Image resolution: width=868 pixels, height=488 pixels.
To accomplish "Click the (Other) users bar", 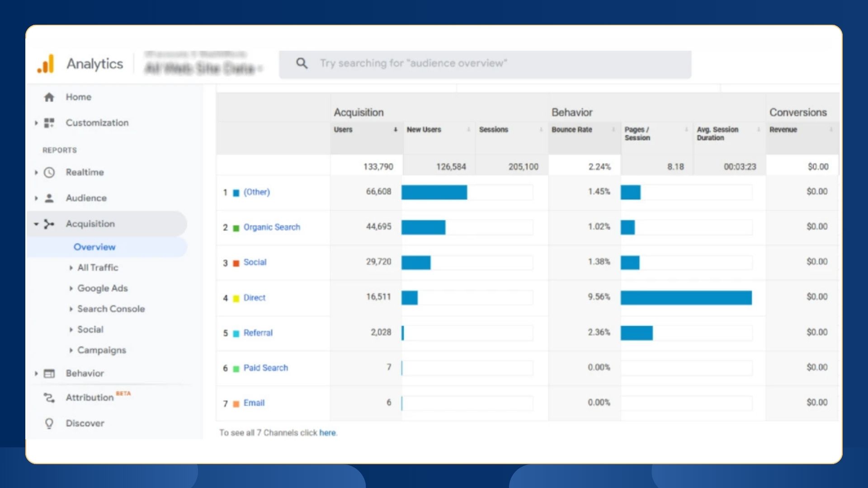I will point(434,192).
